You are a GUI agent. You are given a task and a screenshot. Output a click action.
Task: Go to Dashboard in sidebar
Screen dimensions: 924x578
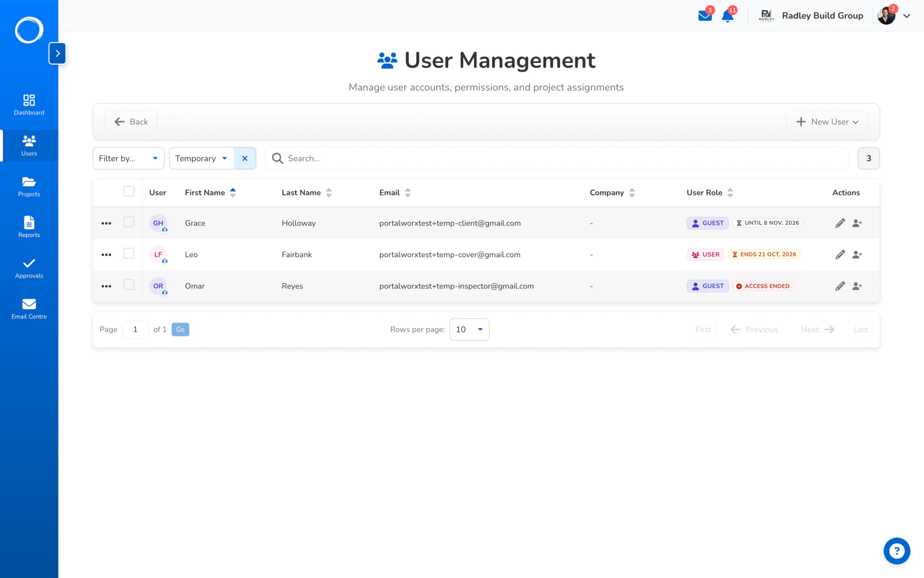tap(29, 105)
